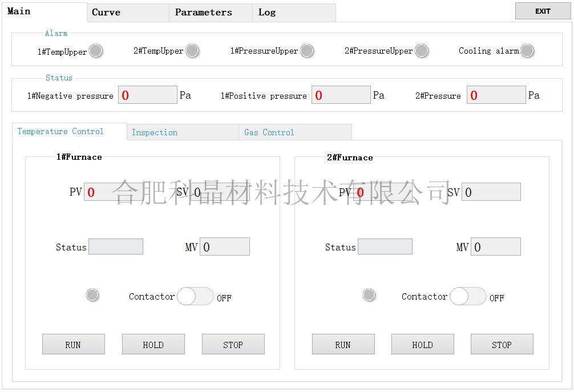The width and height of the screenshot is (574, 392).
Task: Click the 2#PressureUpper alarm indicator
Action: tap(421, 51)
